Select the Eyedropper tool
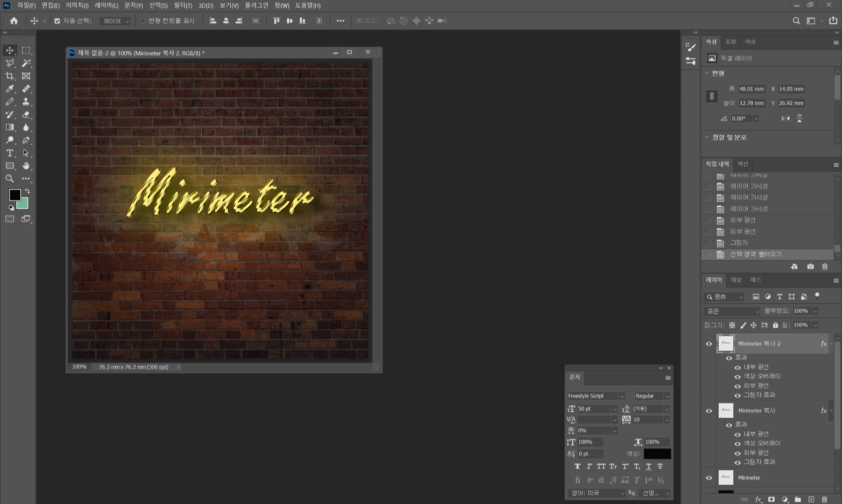This screenshot has width=842, height=504. [10, 89]
